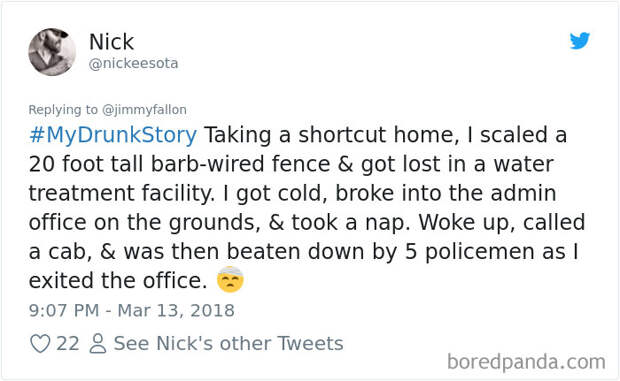Click the display name Nick
This screenshot has width=620, height=381.
pos(112,41)
